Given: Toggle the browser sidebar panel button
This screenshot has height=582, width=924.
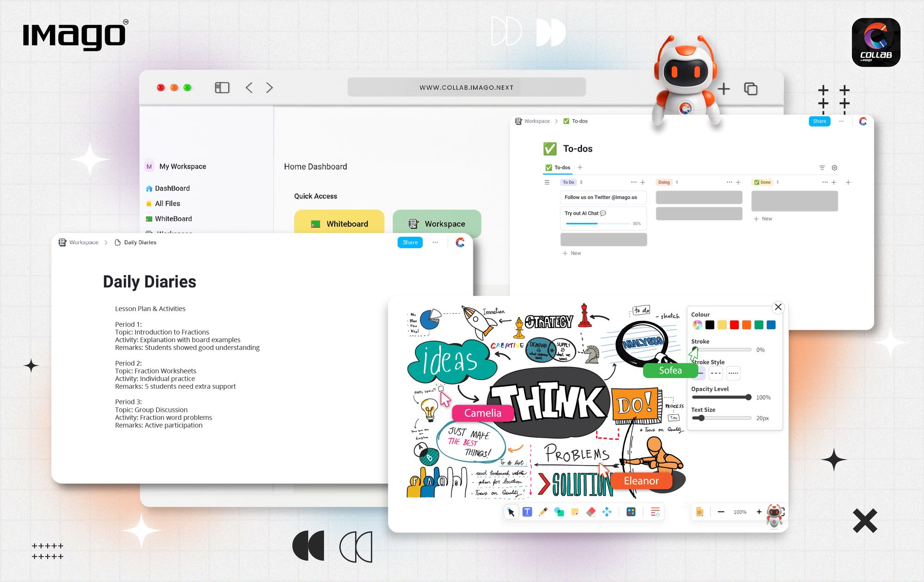Looking at the screenshot, I should 222,87.
